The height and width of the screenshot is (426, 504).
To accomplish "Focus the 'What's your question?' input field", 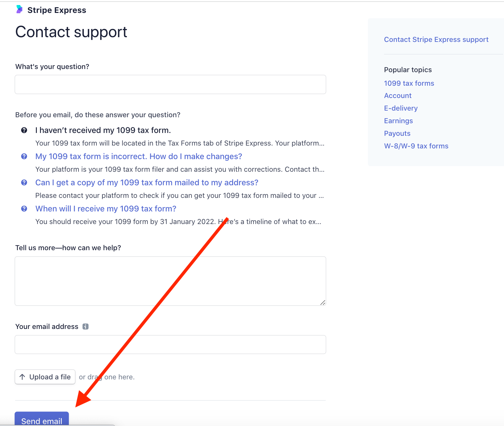I will (170, 84).
